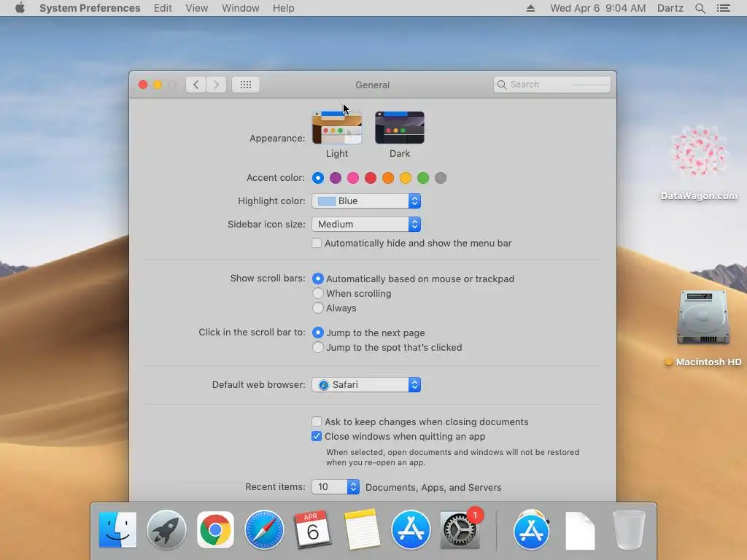Image resolution: width=747 pixels, height=560 pixels.
Task: Open Safari compass icon in Dock
Action: [264, 529]
